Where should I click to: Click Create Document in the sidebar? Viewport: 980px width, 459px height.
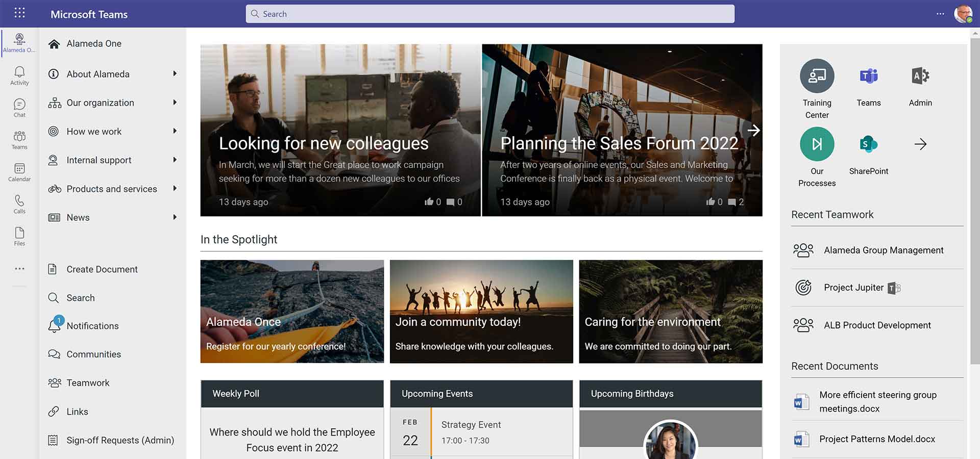[102, 269]
